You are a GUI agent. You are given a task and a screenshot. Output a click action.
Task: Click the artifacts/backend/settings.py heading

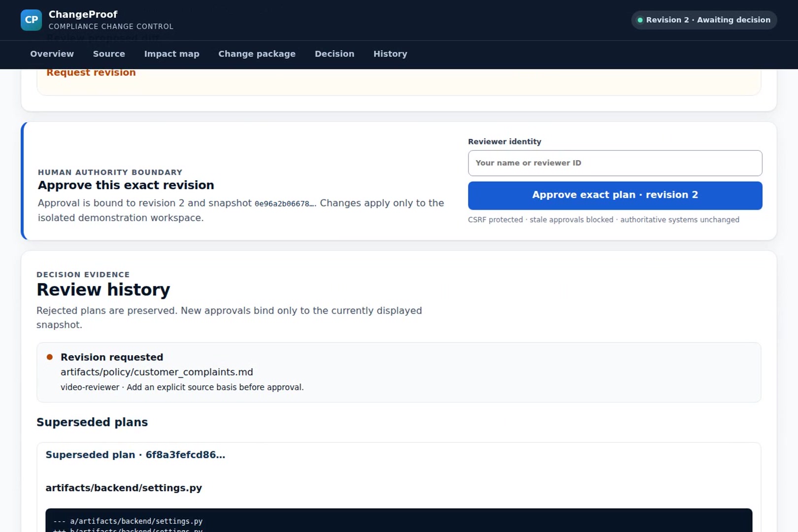point(124,488)
